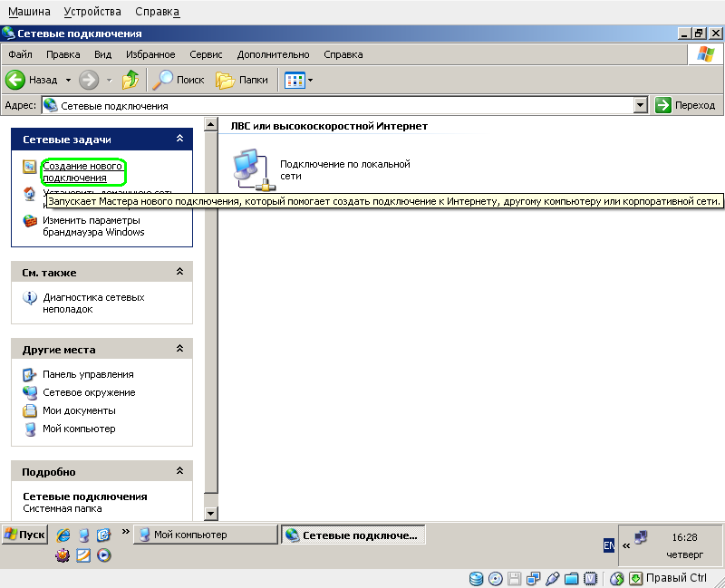Open the Справка menu of Сетевые подключения

(x=343, y=54)
